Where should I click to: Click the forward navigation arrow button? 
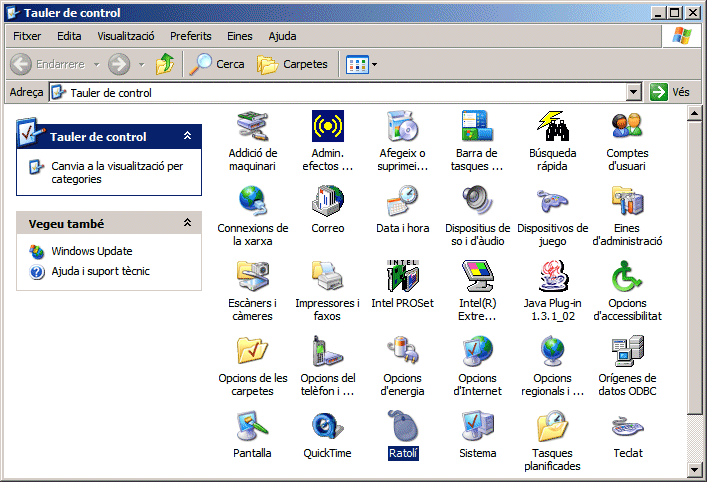point(119,64)
